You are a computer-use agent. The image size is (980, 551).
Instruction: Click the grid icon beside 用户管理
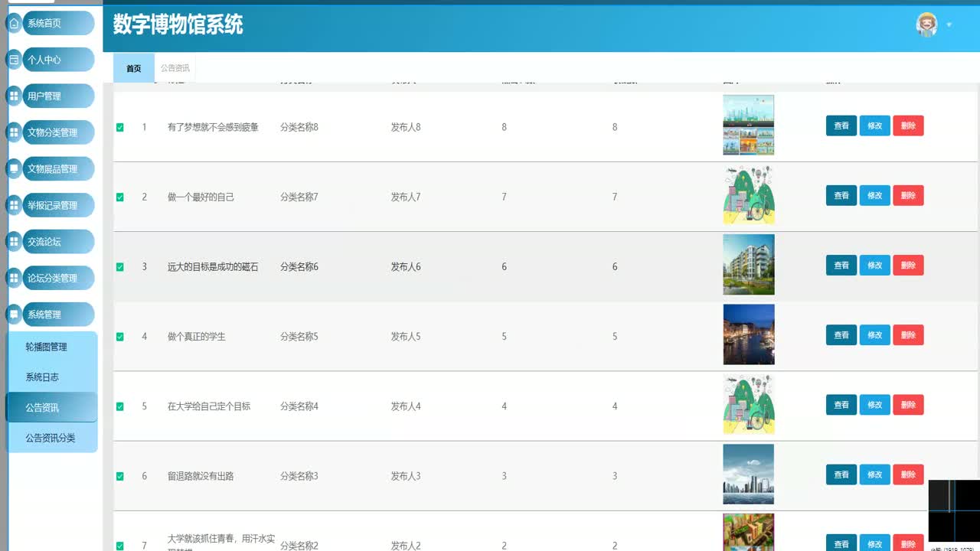[14, 96]
